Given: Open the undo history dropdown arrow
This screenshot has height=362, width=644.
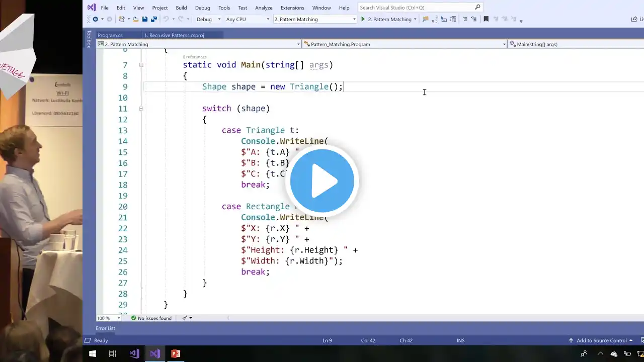Looking at the screenshot, I should coord(173,20).
